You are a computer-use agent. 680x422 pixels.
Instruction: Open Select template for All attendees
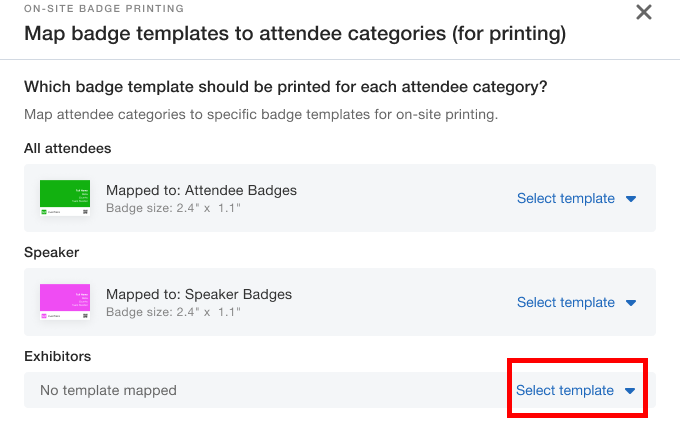tap(566, 198)
